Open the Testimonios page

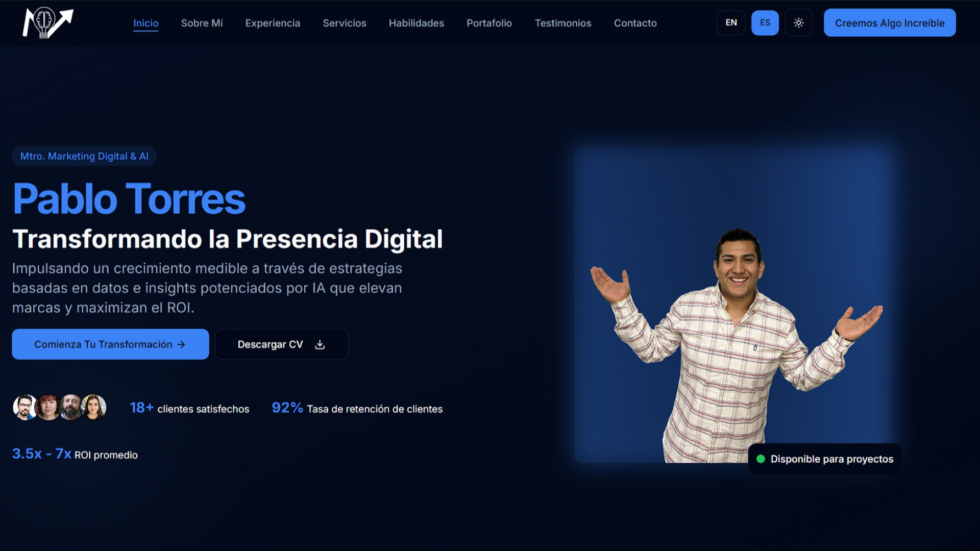[562, 23]
